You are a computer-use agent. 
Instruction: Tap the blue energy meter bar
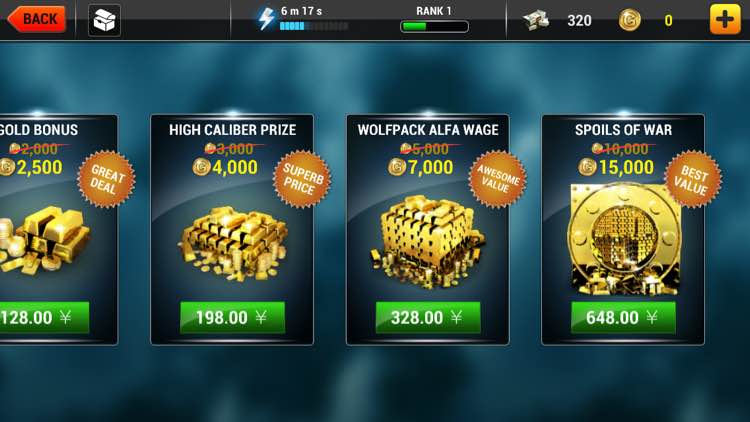(314, 26)
